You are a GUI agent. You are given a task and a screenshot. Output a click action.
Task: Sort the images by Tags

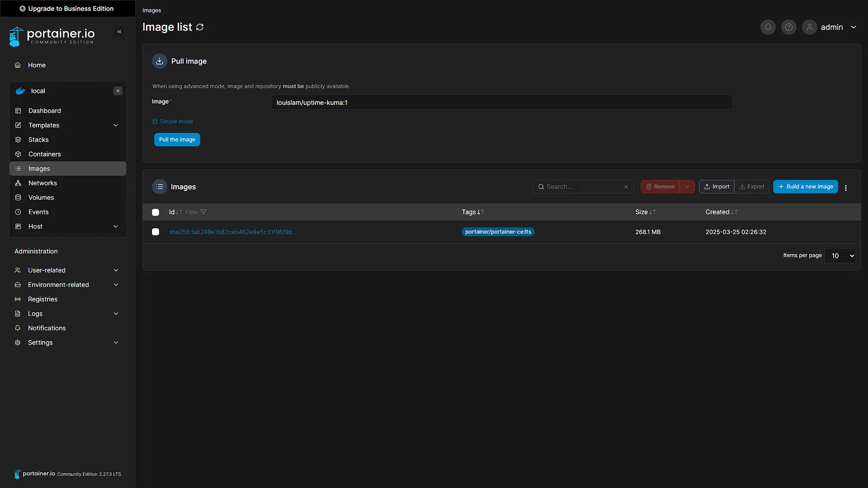point(472,212)
